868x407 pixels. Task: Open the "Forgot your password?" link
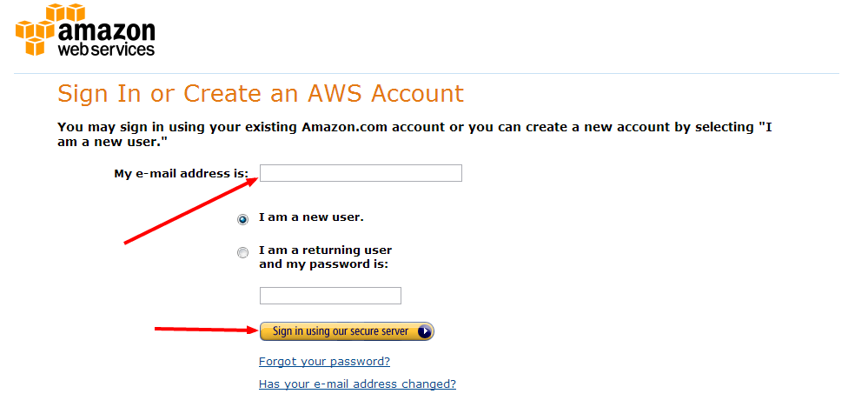tap(324, 362)
